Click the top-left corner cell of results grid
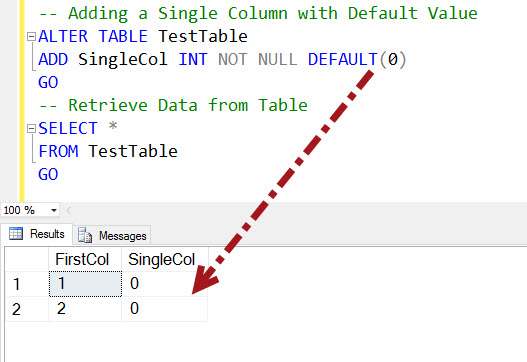Image resolution: width=527 pixels, height=362 pixels. click(x=27, y=259)
